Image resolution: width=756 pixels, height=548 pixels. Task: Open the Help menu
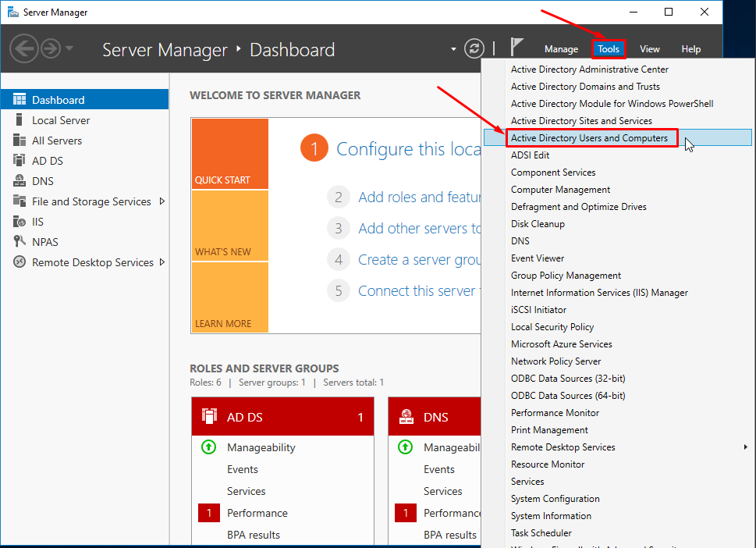[691, 49]
